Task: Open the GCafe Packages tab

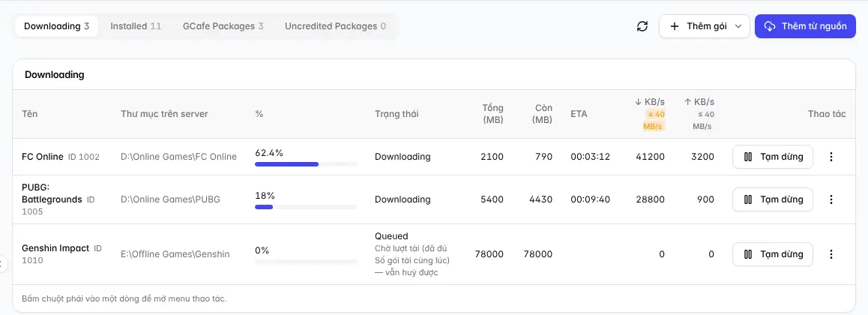Action: coord(223,26)
